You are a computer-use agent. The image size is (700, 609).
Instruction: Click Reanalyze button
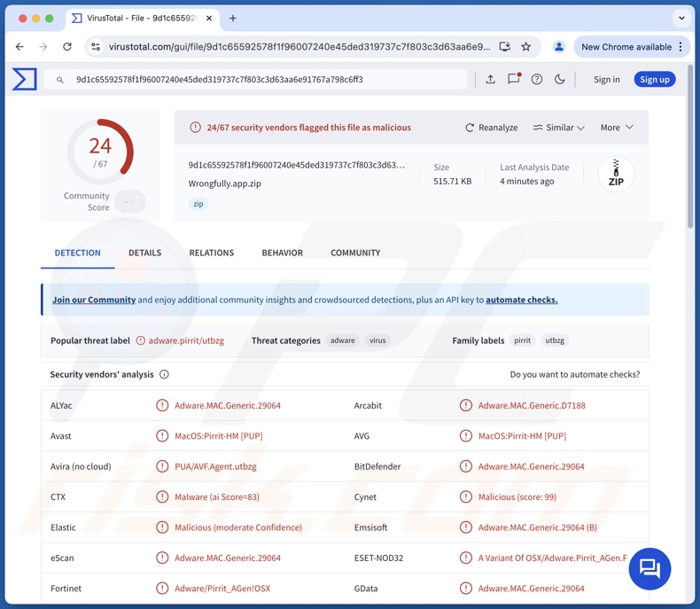pyautogui.click(x=491, y=128)
